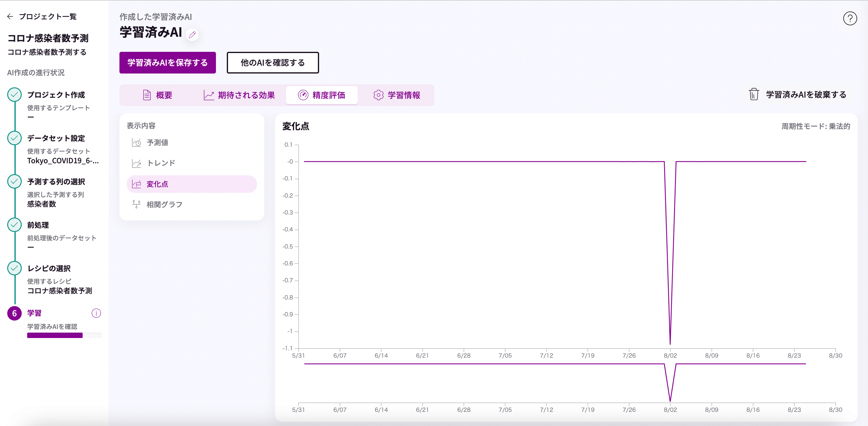The height and width of the screenshot is (426, 868).
Task: Click the back arrow to project list
Action: coord(10,17)
